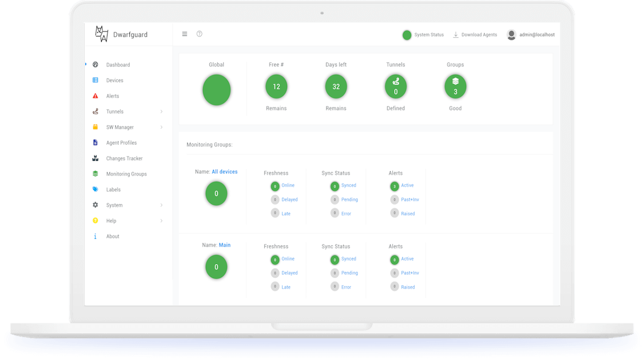The width and height of the screenshot is (644, 360).
Task: Expand the Tunnels submenu chevron
Action: point(161,111)
